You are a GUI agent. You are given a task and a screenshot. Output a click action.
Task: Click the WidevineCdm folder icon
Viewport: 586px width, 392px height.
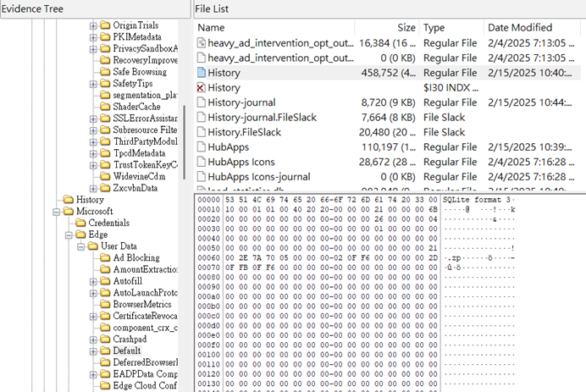point(105,176)
